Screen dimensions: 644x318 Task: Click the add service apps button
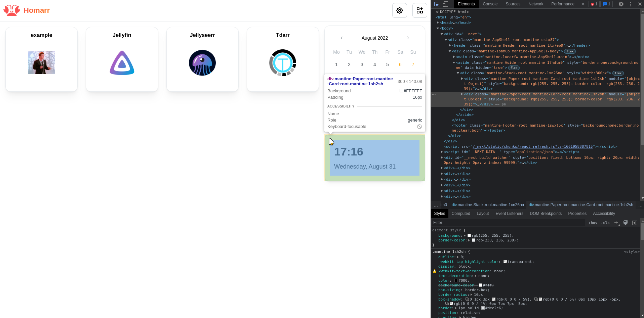tap(420, 10)
